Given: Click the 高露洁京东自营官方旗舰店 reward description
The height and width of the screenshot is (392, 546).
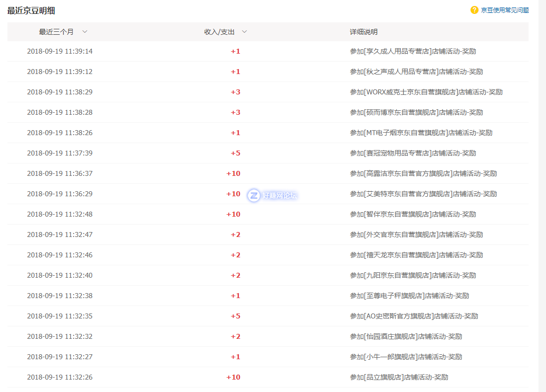Looking at the screenshot, I should 424,173.
